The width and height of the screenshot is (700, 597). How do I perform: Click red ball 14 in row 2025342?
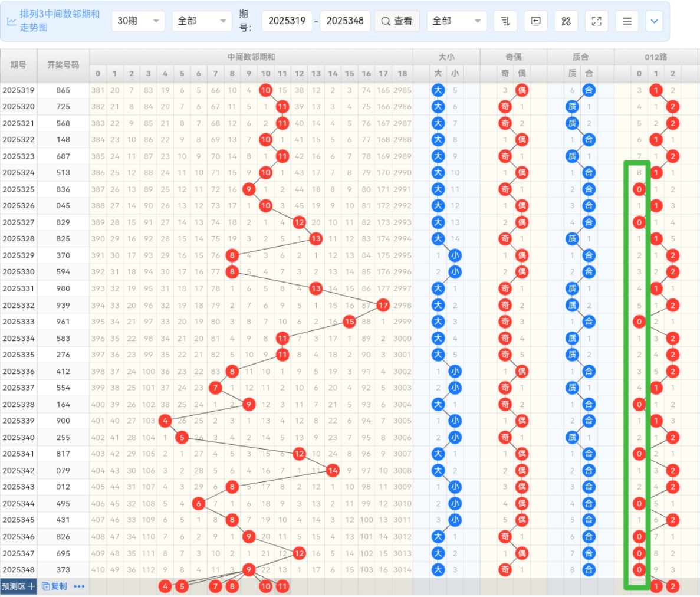pyautogui.click(x=333, y=470)
